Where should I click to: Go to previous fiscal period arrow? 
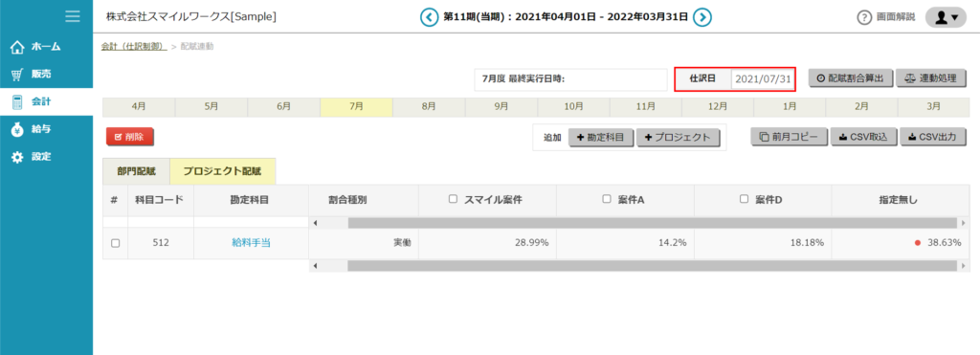pos(429,17)
